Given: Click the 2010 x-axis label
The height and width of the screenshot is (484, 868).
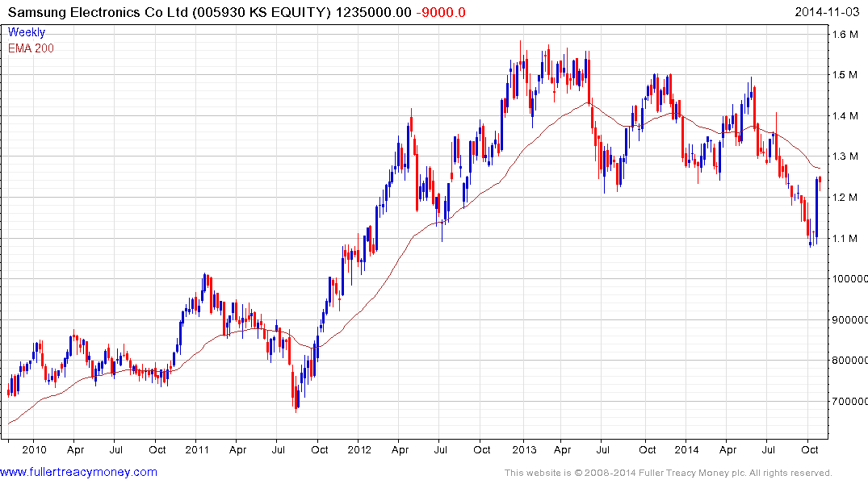Looking at the screenshot, I should point(35,449).
